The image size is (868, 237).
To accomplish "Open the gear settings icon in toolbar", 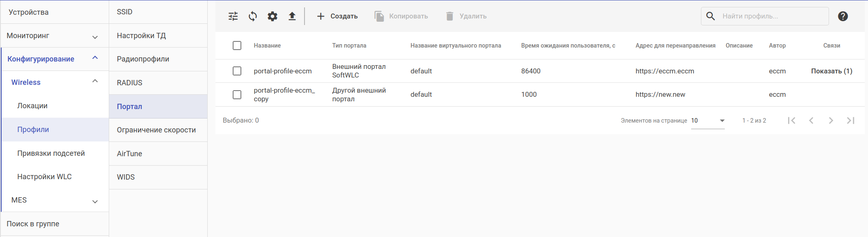I will tap(273, 16).
